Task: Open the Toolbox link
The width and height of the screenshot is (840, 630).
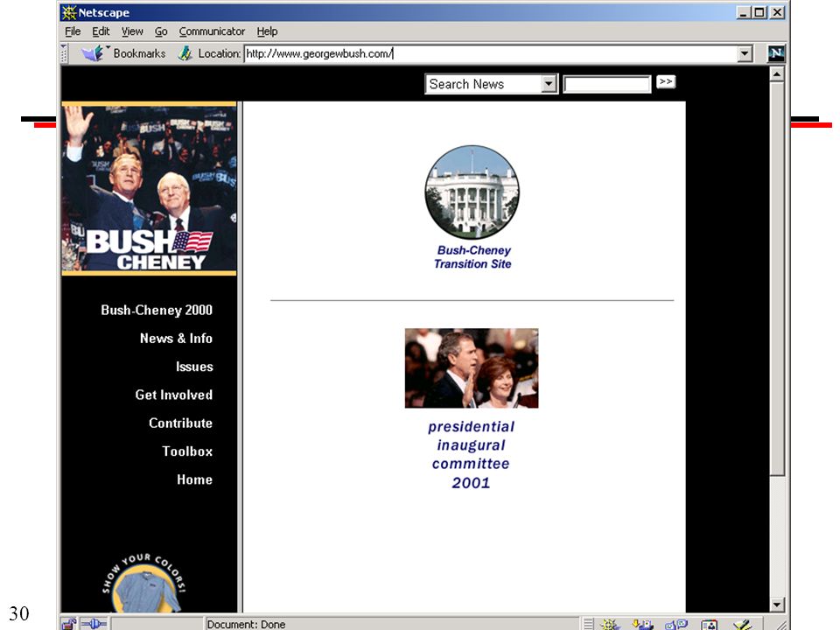Action: [187, 451]
